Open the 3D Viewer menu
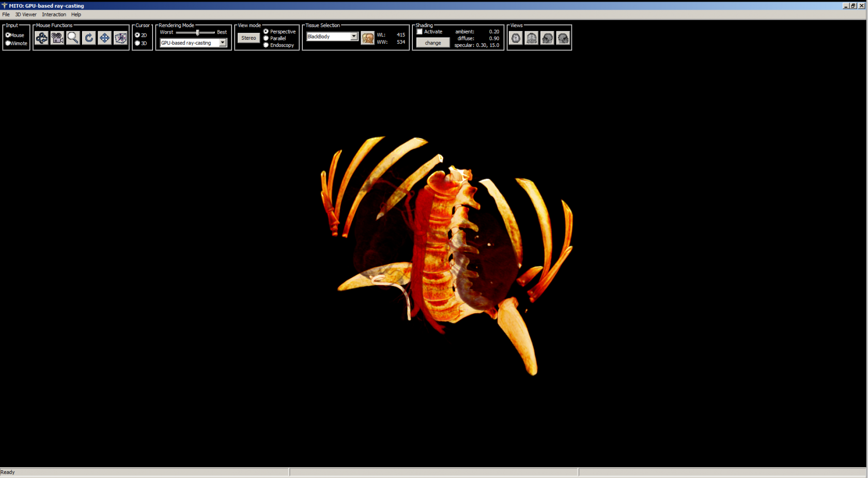 (x=26, y=14)
